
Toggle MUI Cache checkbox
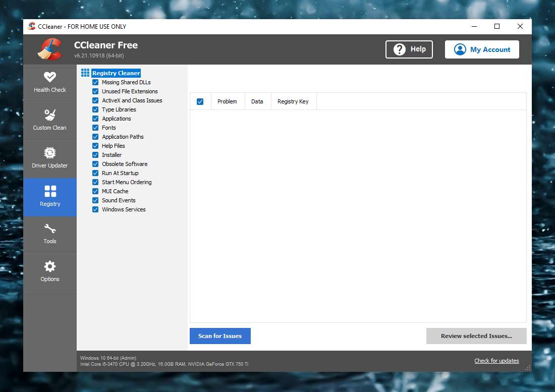click(x=95, y=191)
